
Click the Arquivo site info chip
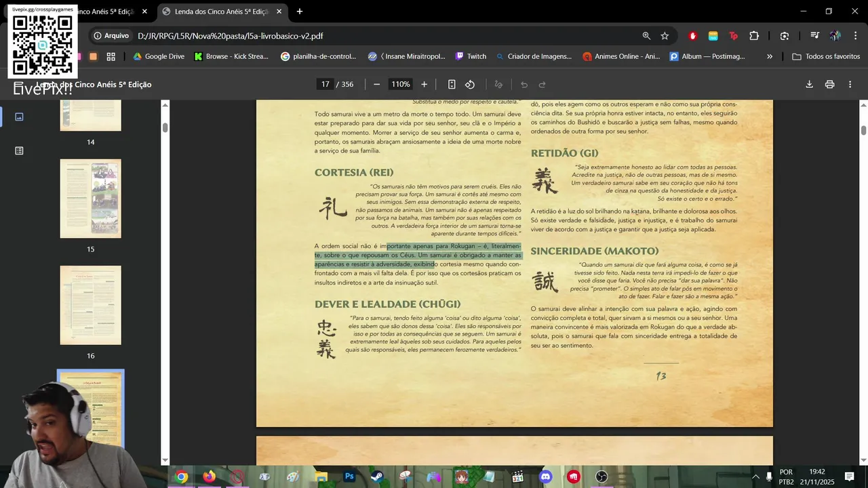(x=111, y=36)
